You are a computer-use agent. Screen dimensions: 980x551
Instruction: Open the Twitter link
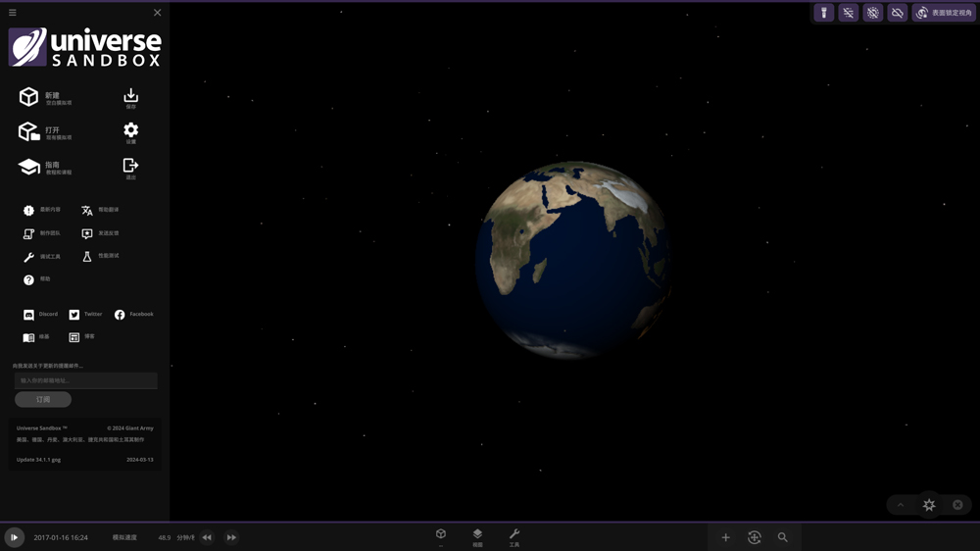(x=85, y=315)
